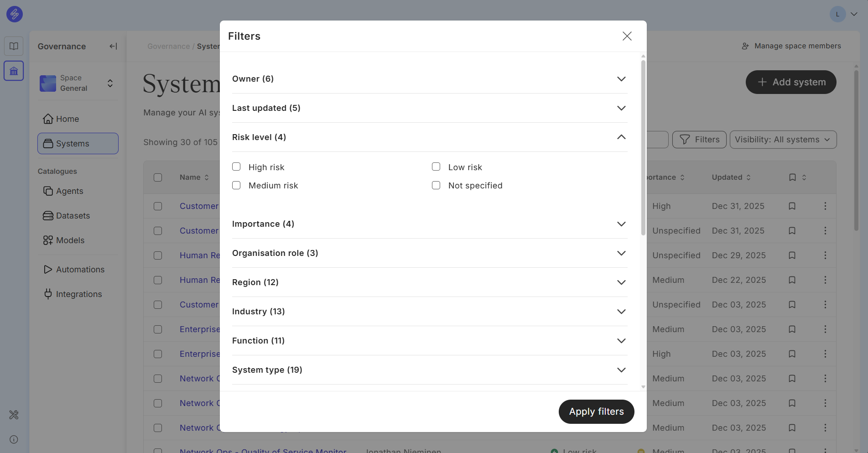Go to Datasets in the Catalogues menu
Screen dimensions: 868x453
(73, 216)
